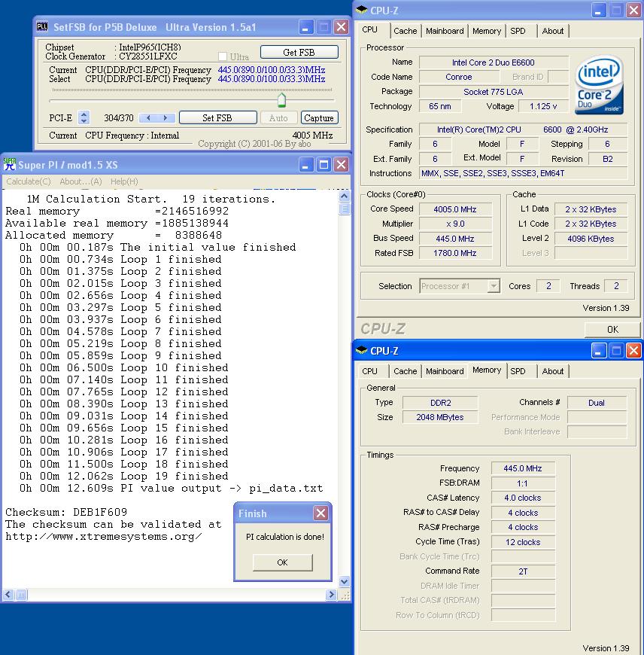
Task: Click the upper CPU-Z window title icon
Action: pyautogui.click(x=361, y=10)
